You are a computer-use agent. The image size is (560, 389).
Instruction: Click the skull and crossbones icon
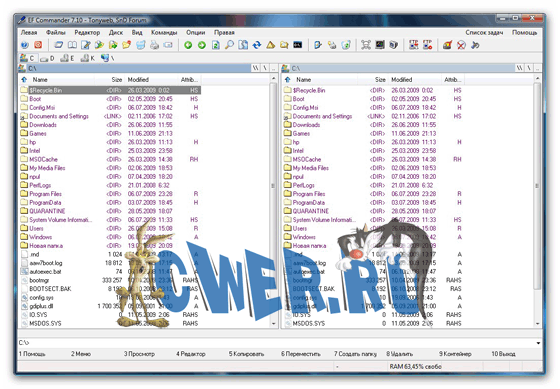click(x=366, y=45)
